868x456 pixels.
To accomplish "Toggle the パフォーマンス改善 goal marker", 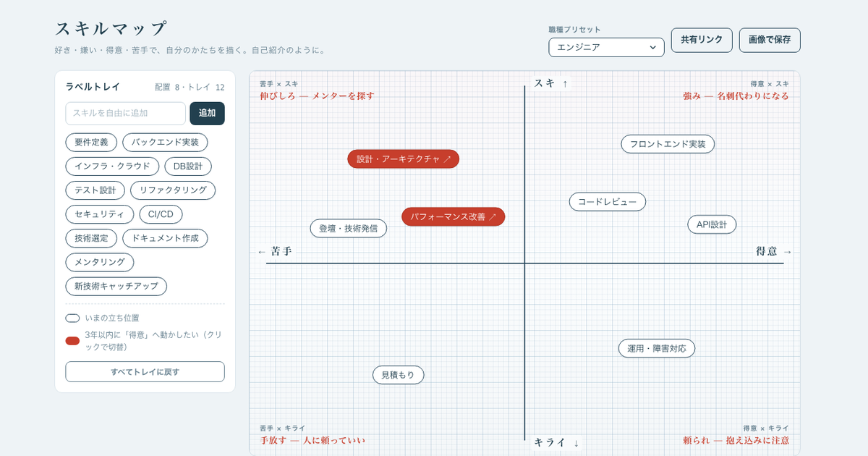I will coord(454,216).
